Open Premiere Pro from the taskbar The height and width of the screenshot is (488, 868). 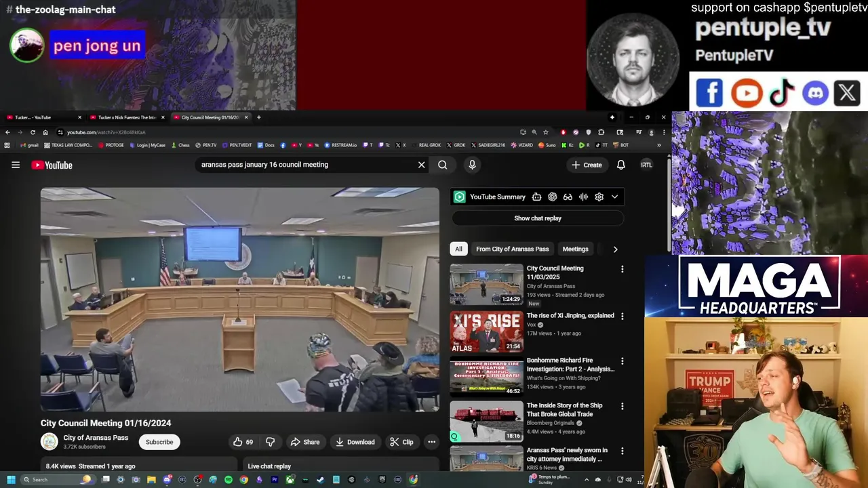tap(275, 479)
